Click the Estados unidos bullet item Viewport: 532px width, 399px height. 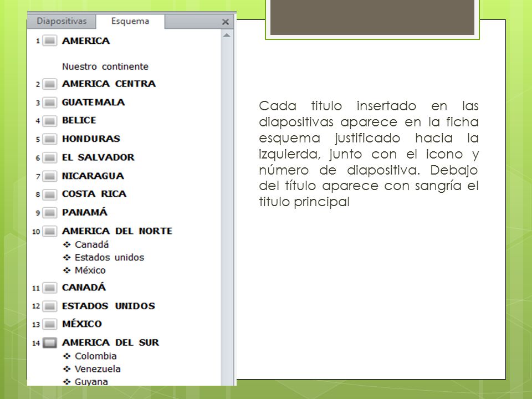click(x=109, y=257)
